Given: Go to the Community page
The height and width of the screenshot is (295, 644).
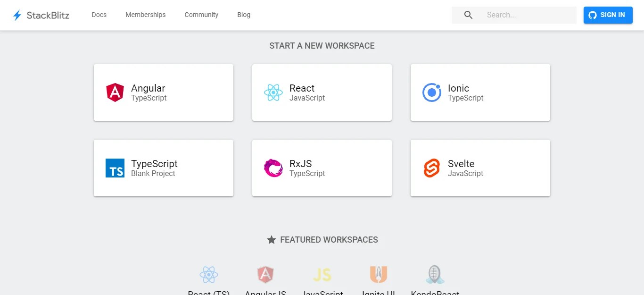Looking at the screenshot, I should [201, 15].
